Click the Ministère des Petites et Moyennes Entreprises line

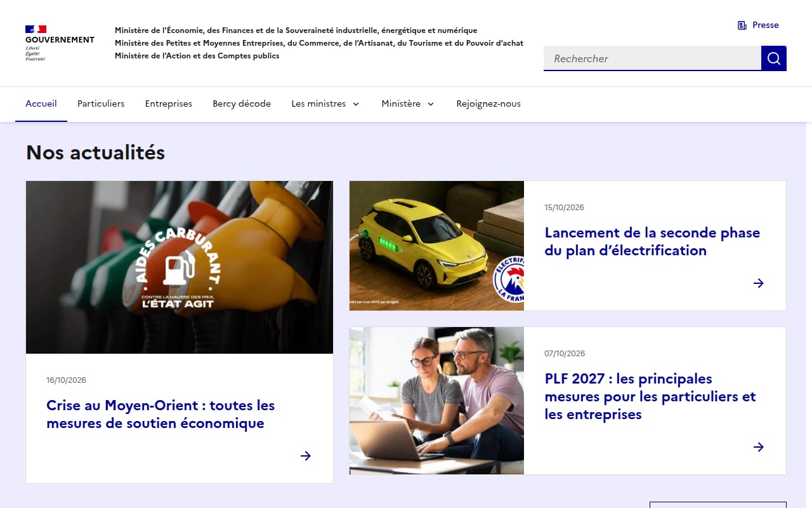tap(319, 43)
